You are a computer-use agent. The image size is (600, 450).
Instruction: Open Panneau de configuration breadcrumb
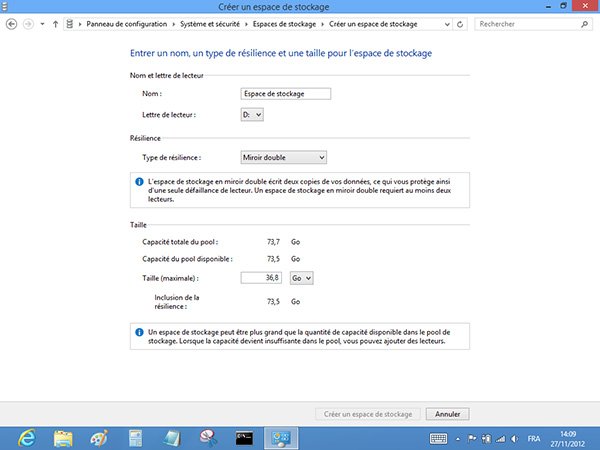point(127,24)
